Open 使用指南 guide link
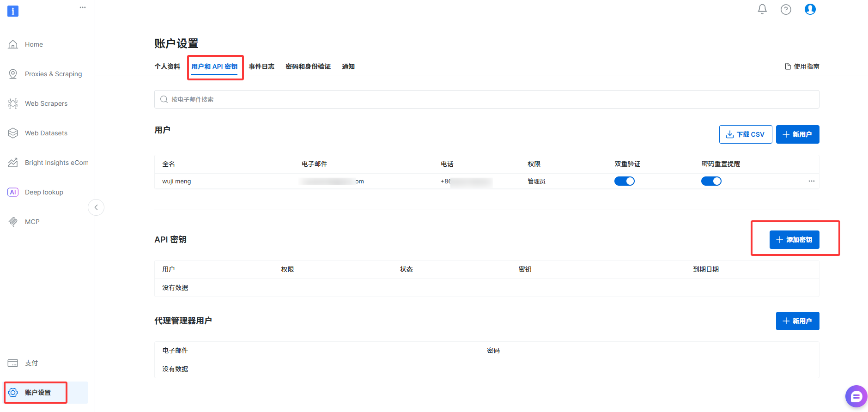The width and height of the screenshot is (868, 412). point(802,67)
